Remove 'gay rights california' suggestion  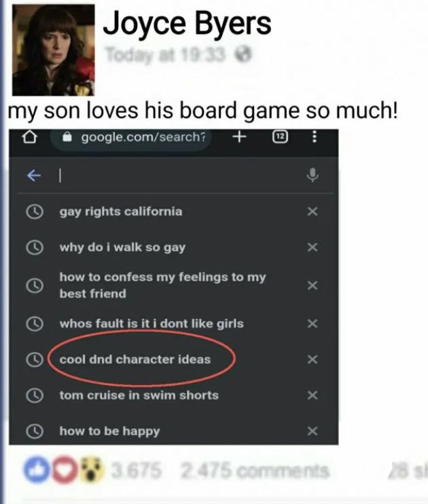[313, 211]
